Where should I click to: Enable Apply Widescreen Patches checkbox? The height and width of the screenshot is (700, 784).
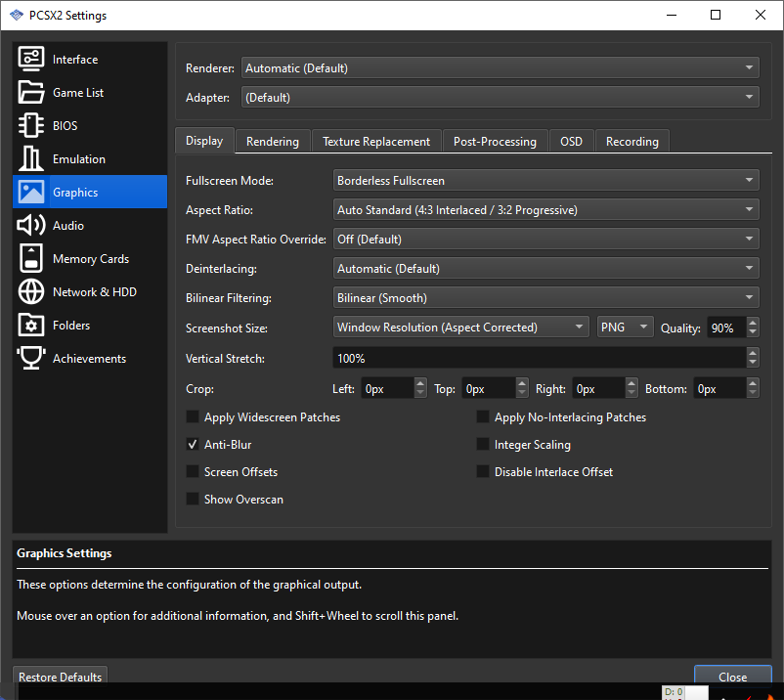(194, 417)
